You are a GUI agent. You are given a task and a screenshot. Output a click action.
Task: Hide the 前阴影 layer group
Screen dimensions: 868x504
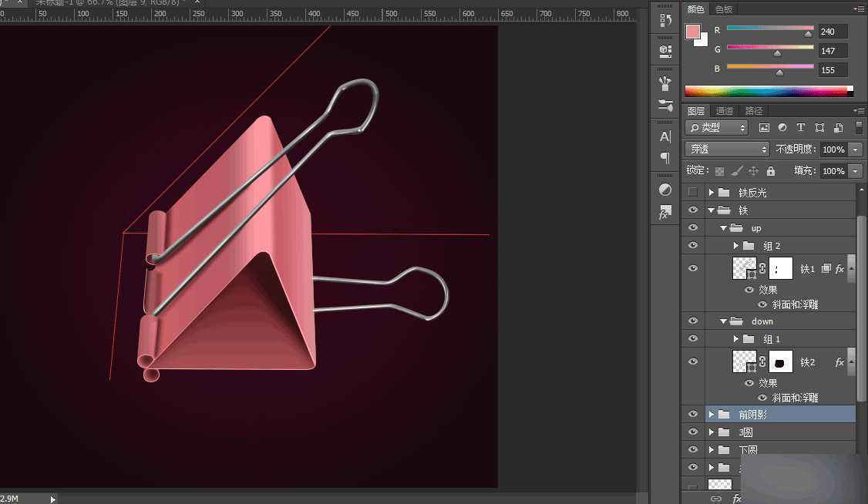coord(692,415)
